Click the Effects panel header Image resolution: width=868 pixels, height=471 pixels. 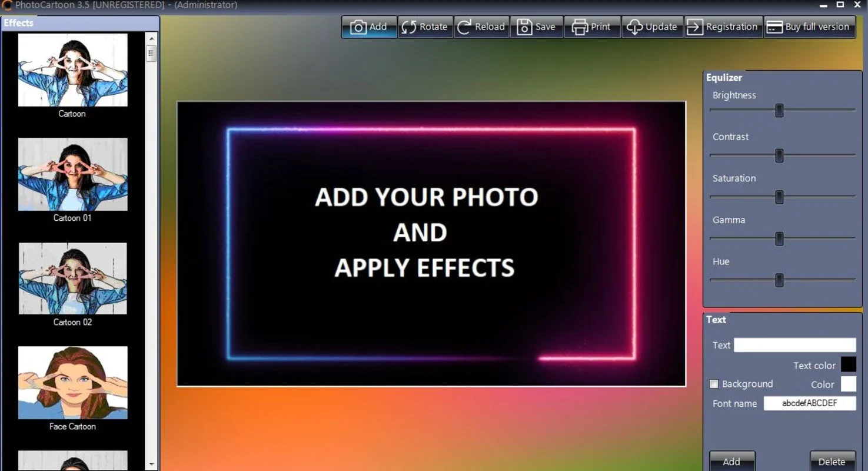[x=80, y=23]
